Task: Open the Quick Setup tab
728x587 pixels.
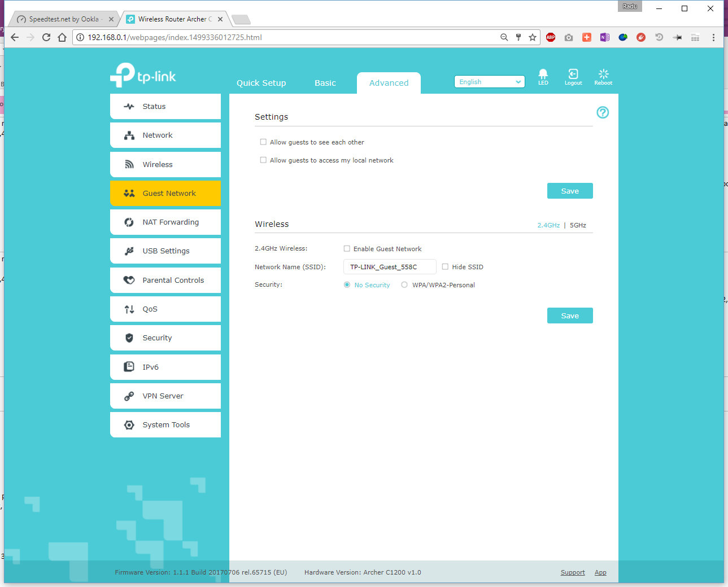Action: pyautogui.click(x=261, y=83)
